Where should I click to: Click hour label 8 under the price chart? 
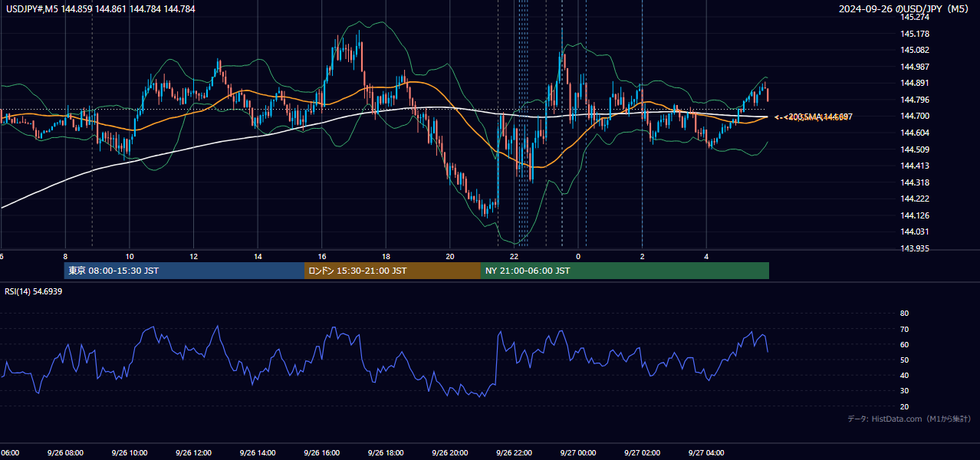pyautogui.click(x=65, y=257)
